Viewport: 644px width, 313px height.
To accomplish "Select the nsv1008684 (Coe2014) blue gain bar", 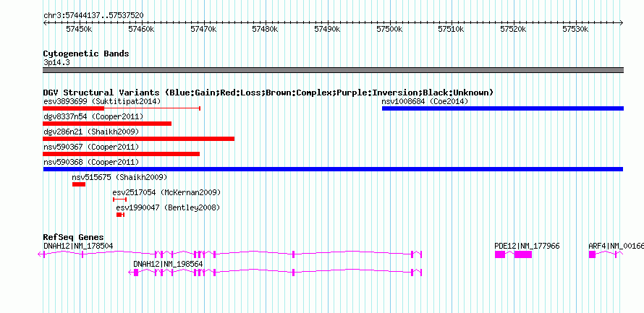I will pos(503,108).
